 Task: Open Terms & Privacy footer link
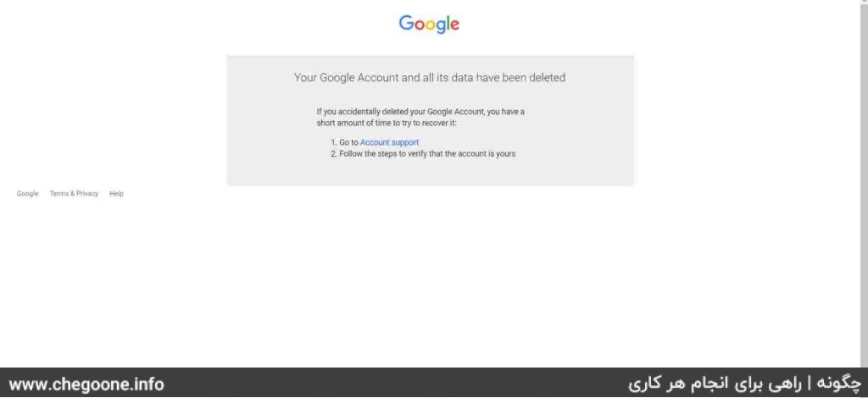pyautogui.click(x=74, y=193)
